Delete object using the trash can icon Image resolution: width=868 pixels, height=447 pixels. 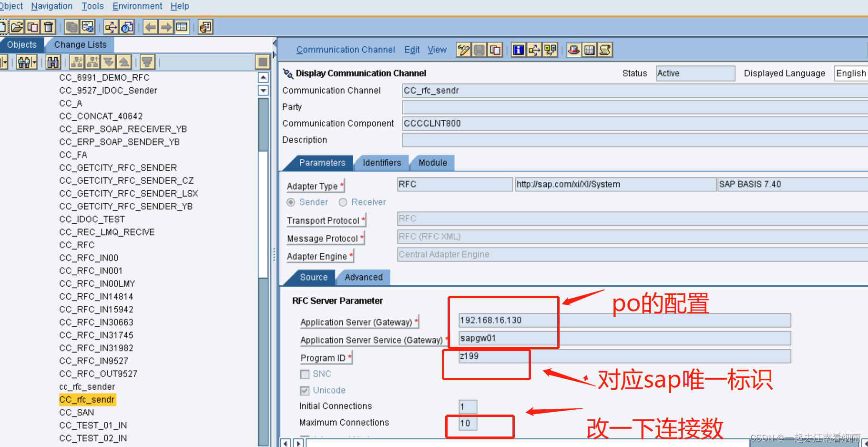[48, 27]
